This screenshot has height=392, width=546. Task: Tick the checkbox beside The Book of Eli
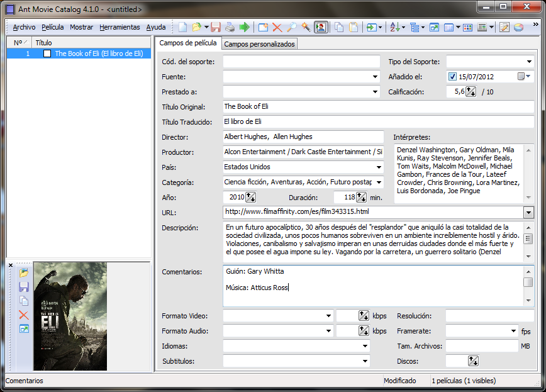click(x=47, y=53)
